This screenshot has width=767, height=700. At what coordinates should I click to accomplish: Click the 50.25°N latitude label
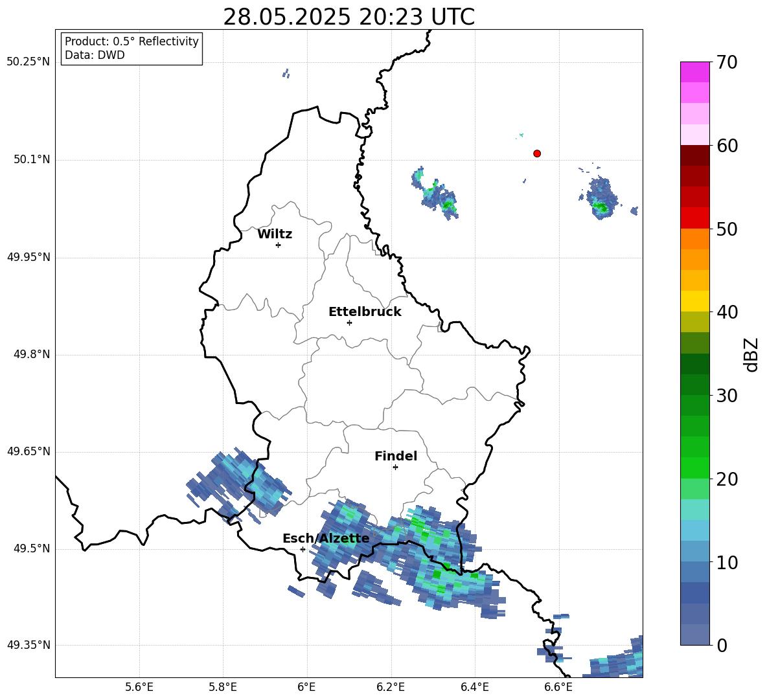click(29, 62)
